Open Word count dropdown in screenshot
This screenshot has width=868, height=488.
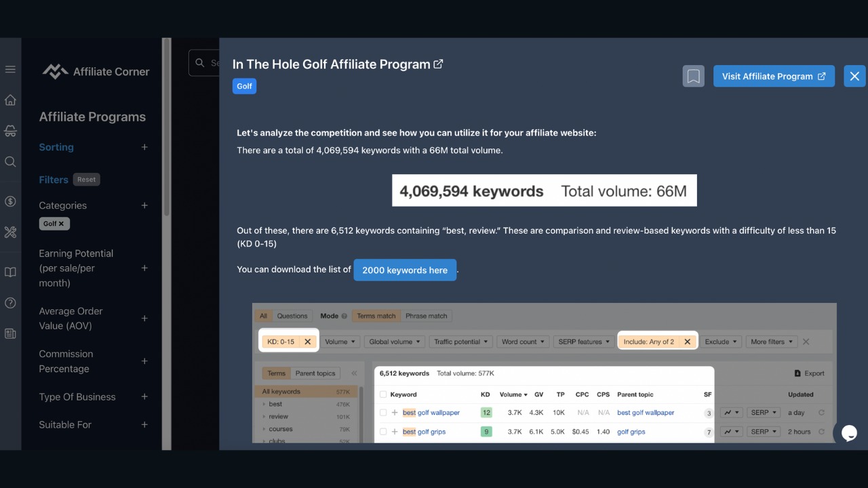(523, 342)
